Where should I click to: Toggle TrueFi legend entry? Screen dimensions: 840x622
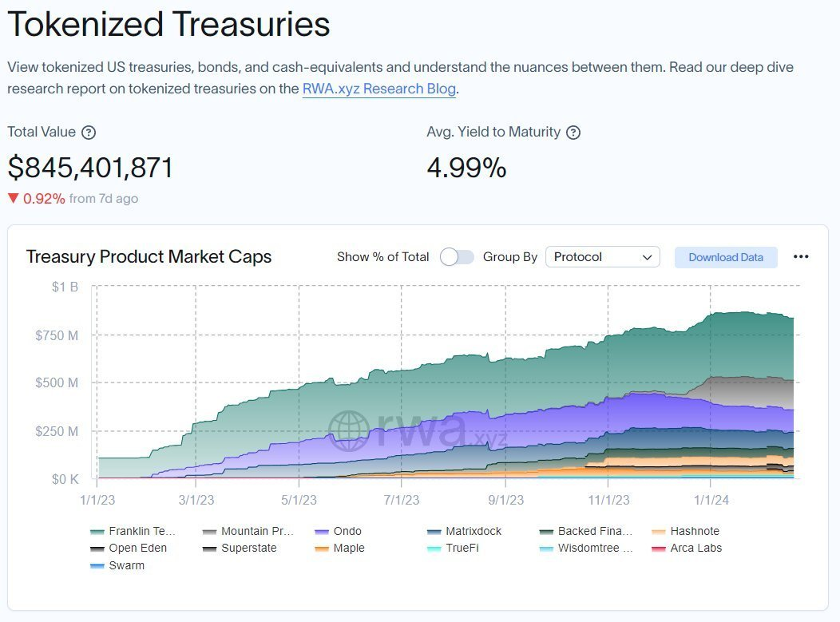454,548
